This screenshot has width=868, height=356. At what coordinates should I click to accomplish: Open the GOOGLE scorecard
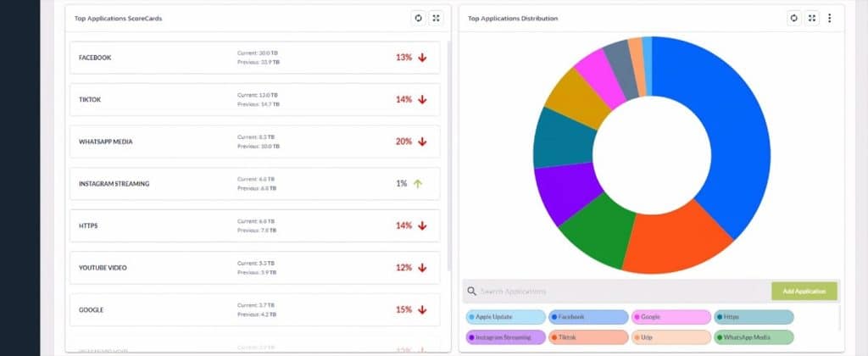pyautogui.click(x=254, y=310)
